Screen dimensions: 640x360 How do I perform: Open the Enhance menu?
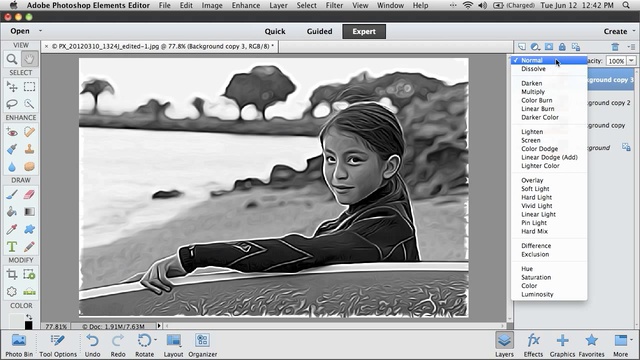pos(246,6)
